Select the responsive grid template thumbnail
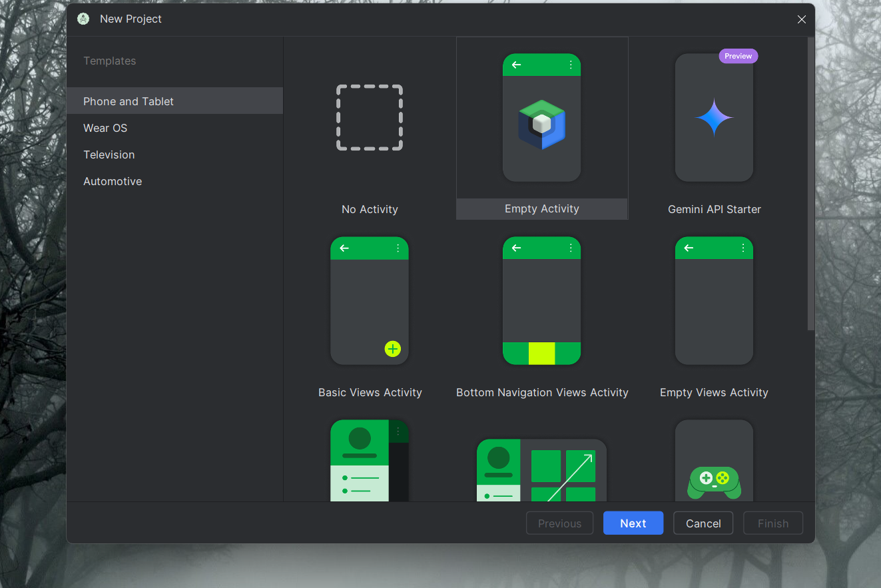This screenshot has width=881, height=588. coord(541,469)
